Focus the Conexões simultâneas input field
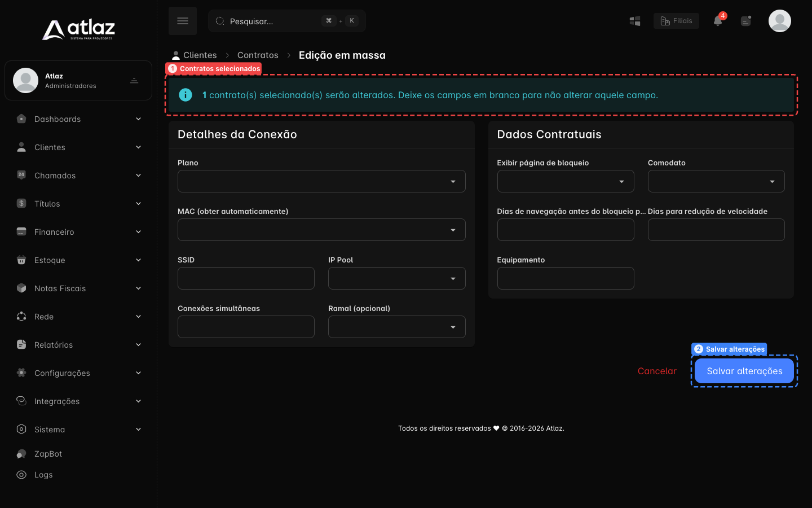Image resolution: width=812 pixels, height=508 pixels. click(x=246, y=327)
